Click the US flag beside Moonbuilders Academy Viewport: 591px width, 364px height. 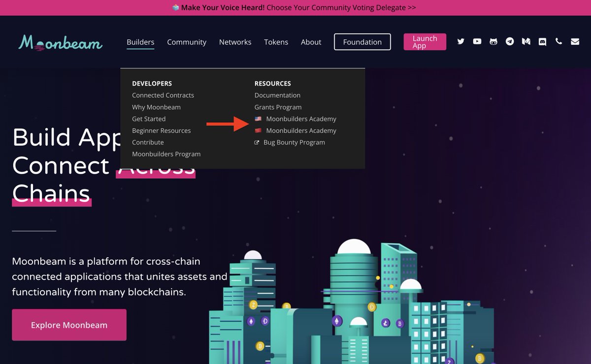[258, 119]
